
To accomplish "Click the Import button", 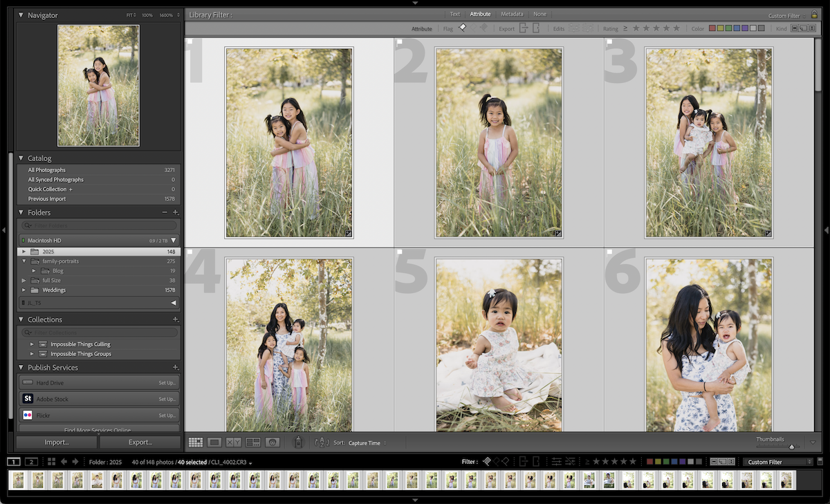I will point(55,442).
